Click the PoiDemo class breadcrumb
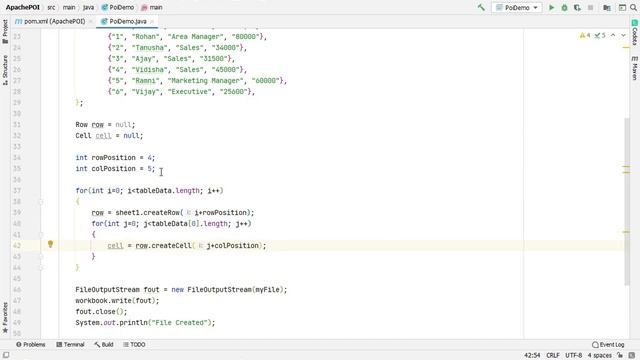640x360 pixels. (x=118, y=7)
